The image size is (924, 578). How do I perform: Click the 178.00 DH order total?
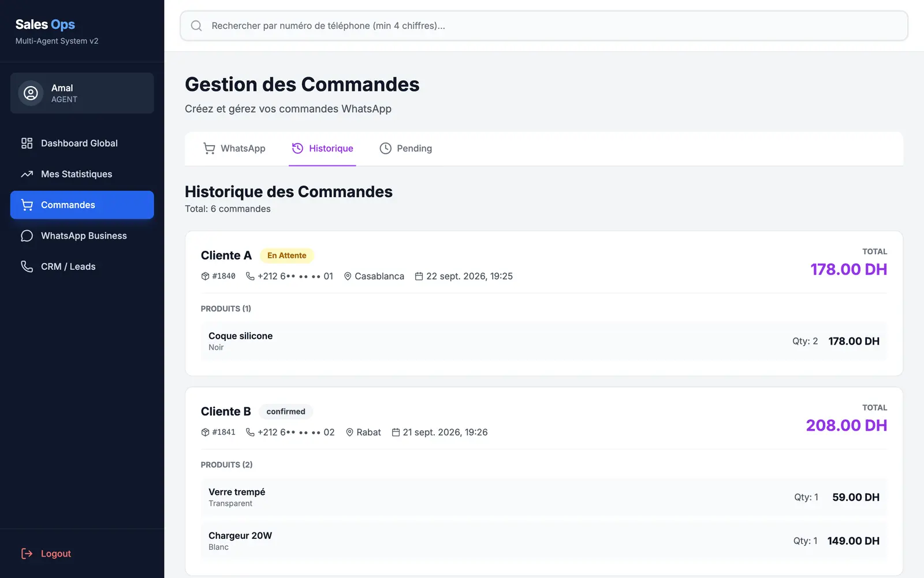point(848,269)
